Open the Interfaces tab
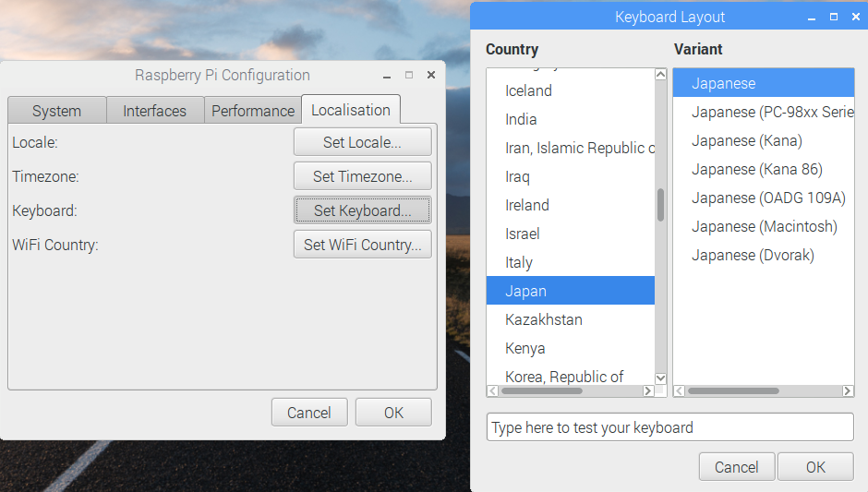Screen dimensions: 868x492 pos(155,111)
